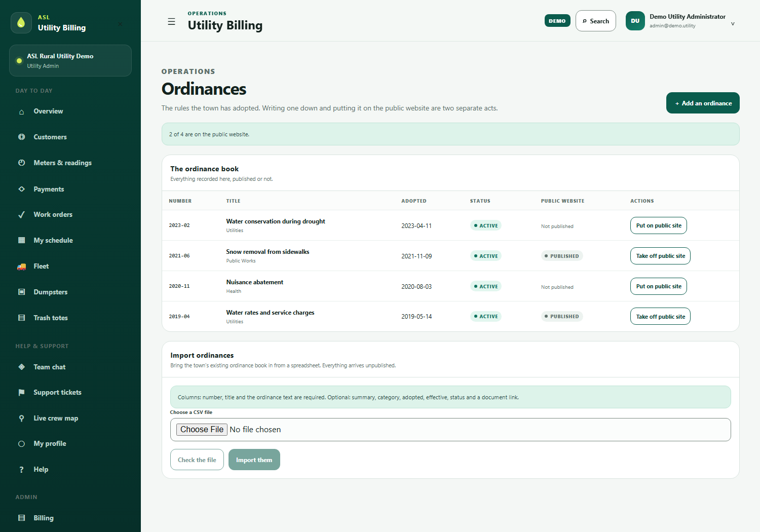Toggle the hamburger menu icon
Viewport: 760px width, 532px height.
[172, 22]
